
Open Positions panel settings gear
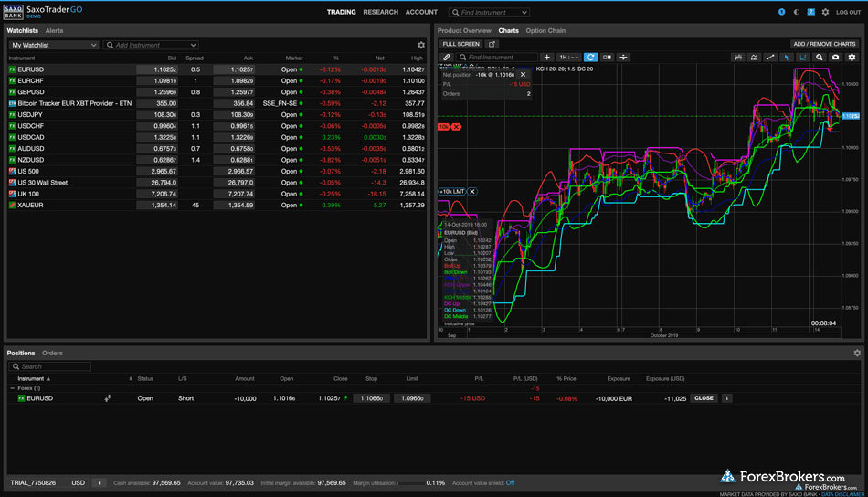click(x=857, y=353)
